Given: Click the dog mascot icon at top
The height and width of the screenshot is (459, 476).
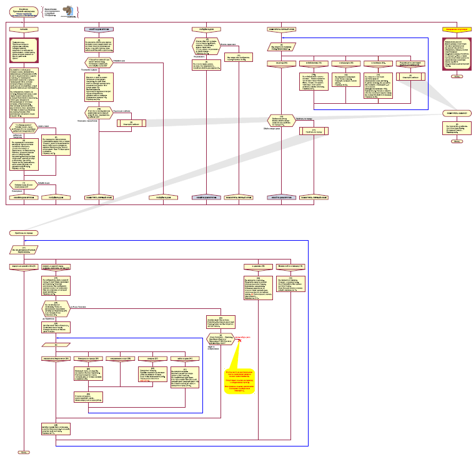Looking at the screenshot, I should click(x=69, y=10).
